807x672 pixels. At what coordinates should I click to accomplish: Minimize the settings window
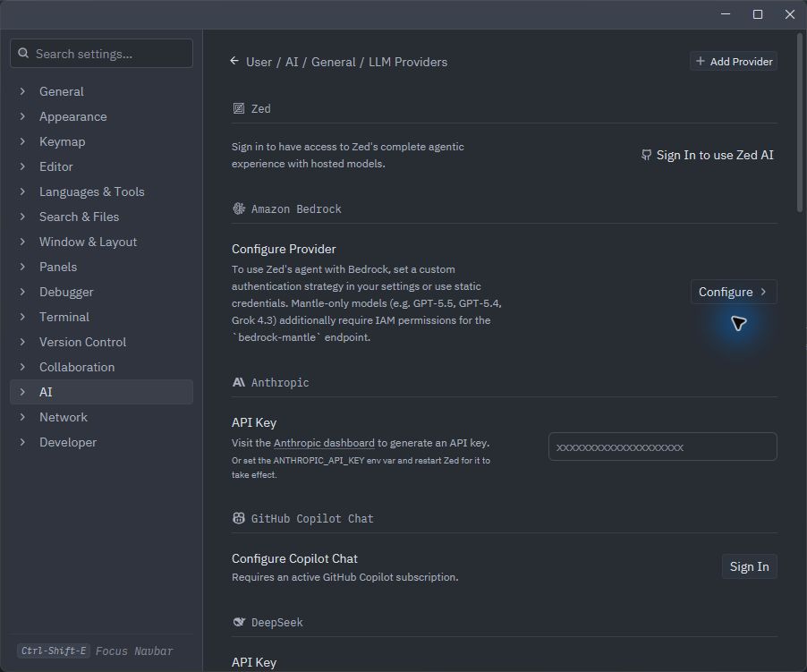pos(726,14)
